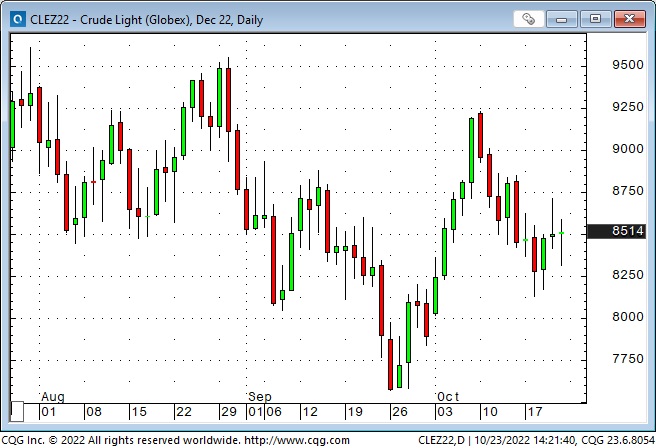This screenshot has width=656, height=448.
Task: Click the 29 date label under Aug
Action: tap(229, 412)
